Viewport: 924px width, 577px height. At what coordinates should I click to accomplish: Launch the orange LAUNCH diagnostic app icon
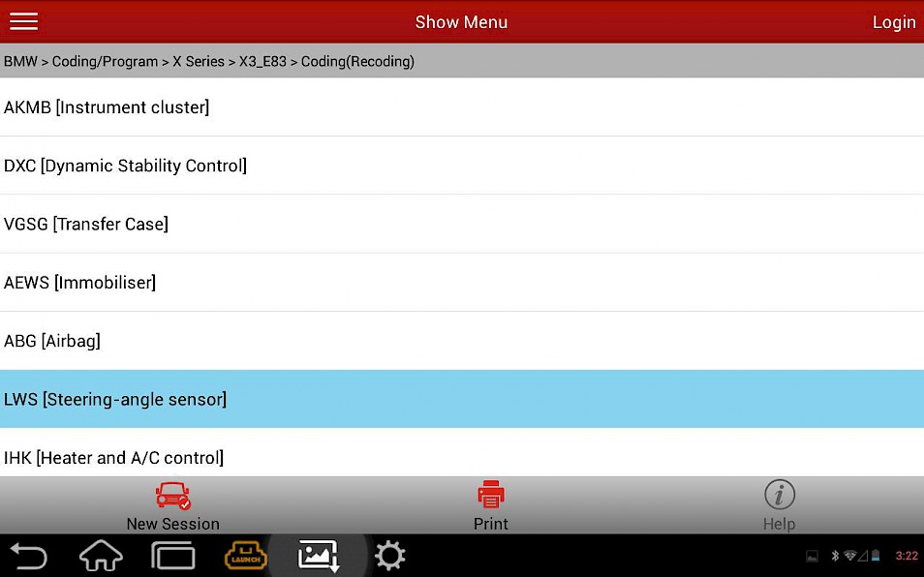246,555
